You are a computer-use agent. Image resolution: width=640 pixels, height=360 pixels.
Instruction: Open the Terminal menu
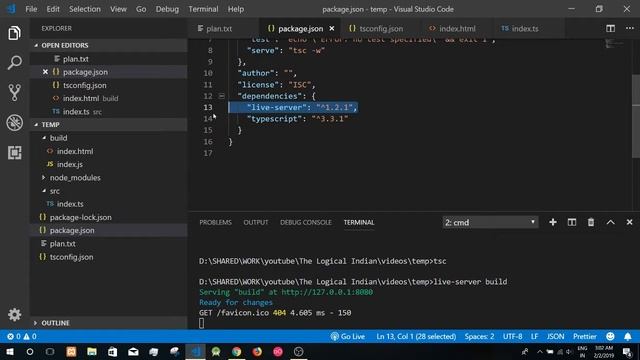(203, 9)
